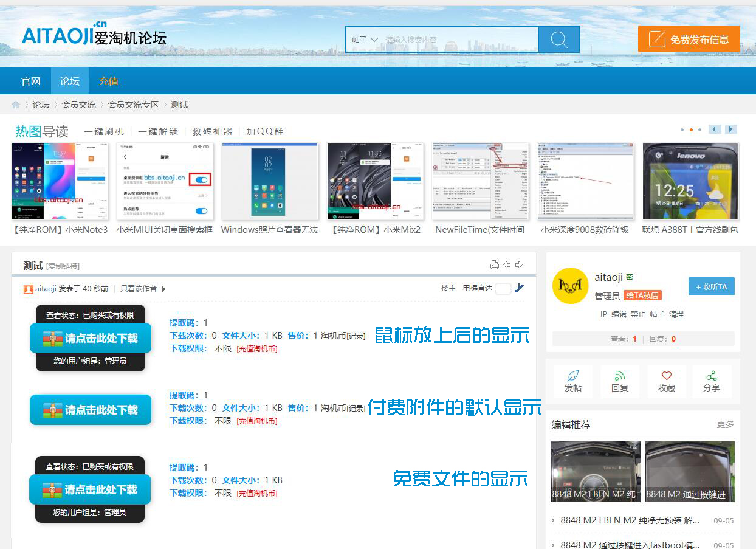Click the search magnifier button
This screenshot has height=549, width=756.
pos(558,40)
